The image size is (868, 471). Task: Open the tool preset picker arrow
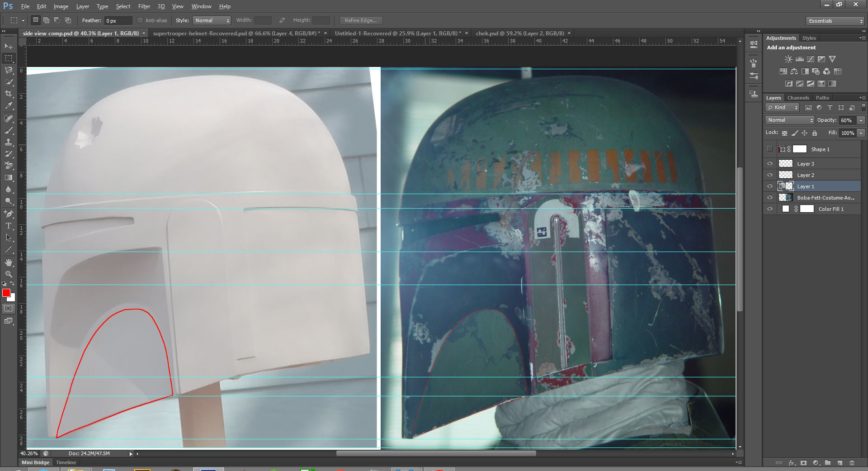[23, 20]
